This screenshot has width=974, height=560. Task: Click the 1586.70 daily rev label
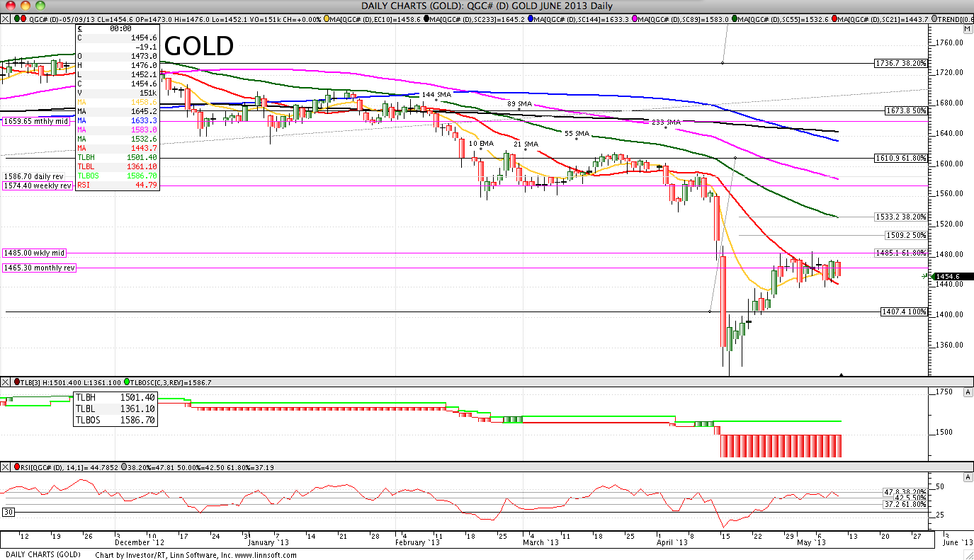coord(33,176)
